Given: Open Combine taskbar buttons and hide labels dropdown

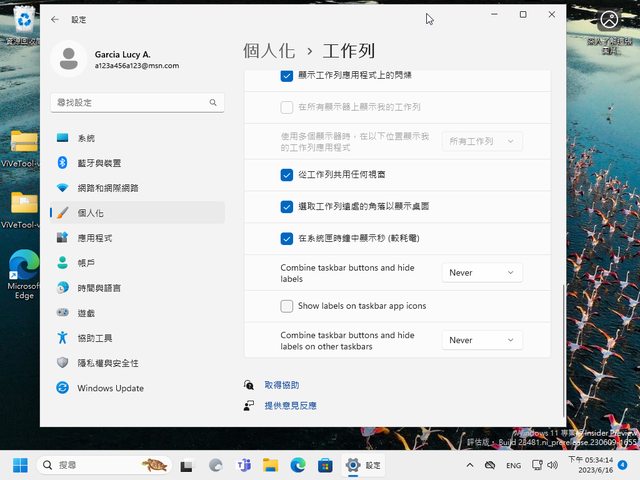Looking at the screenshot, I should coord(482,272).
